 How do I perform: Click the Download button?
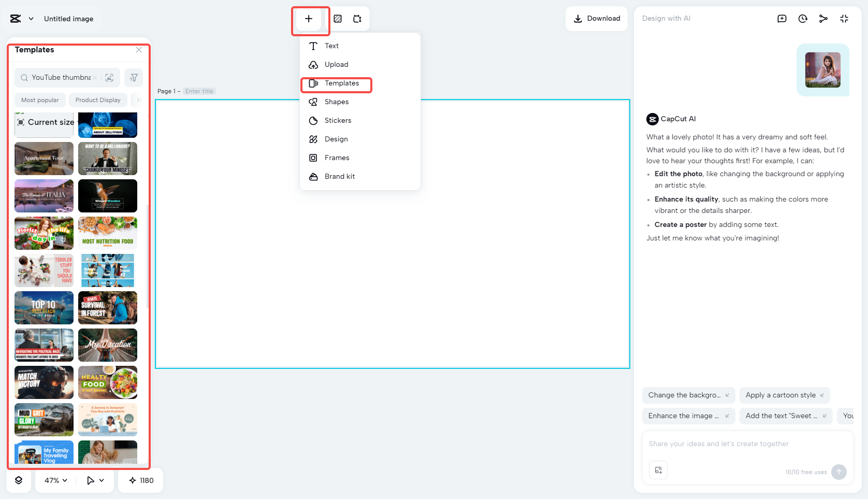[597, 19]
